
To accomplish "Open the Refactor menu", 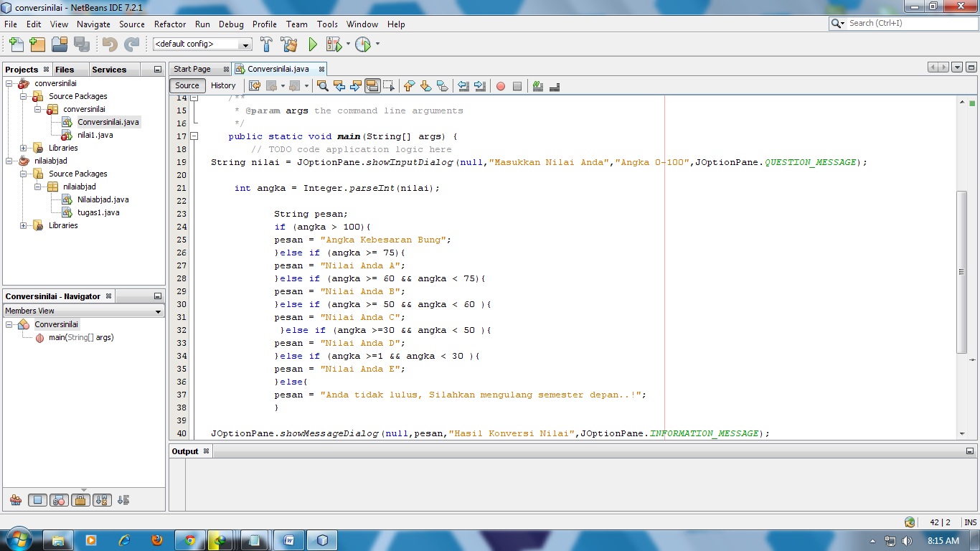I will pyautogui.click(x=170, y=24).
